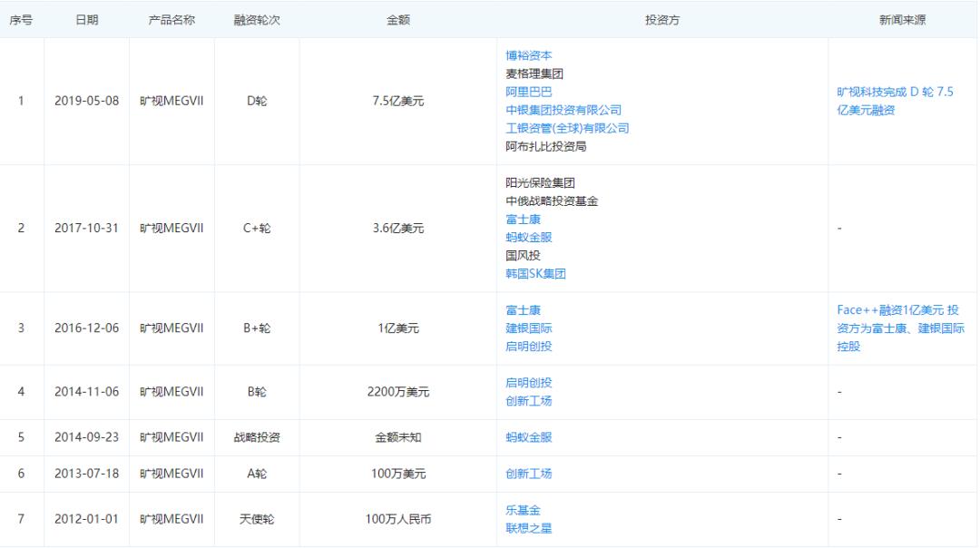Select the date 2014-09-23
Screen dimensions: 980x548
click(86, 437)
